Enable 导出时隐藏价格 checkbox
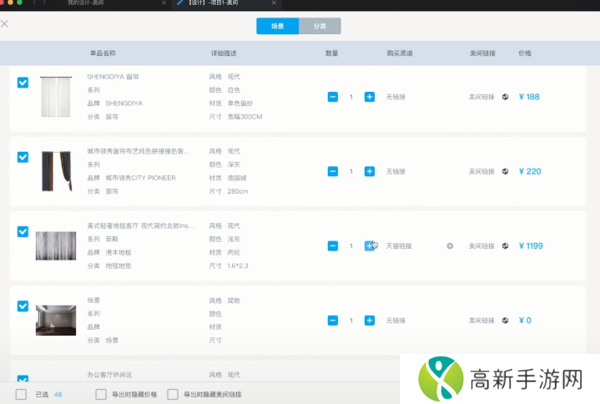Image resolution: width=600 pixels, height=404 pixels. coord(101,394)
